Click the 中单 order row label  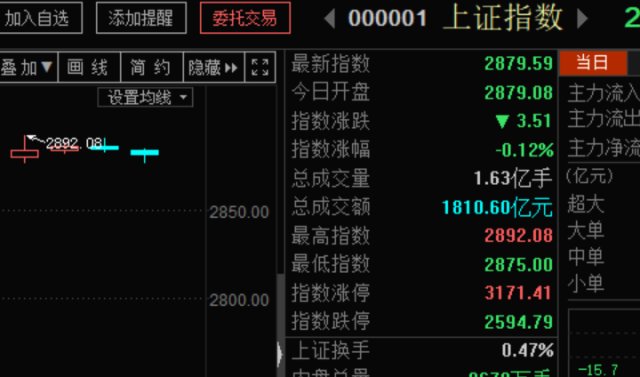click(586, 257)
